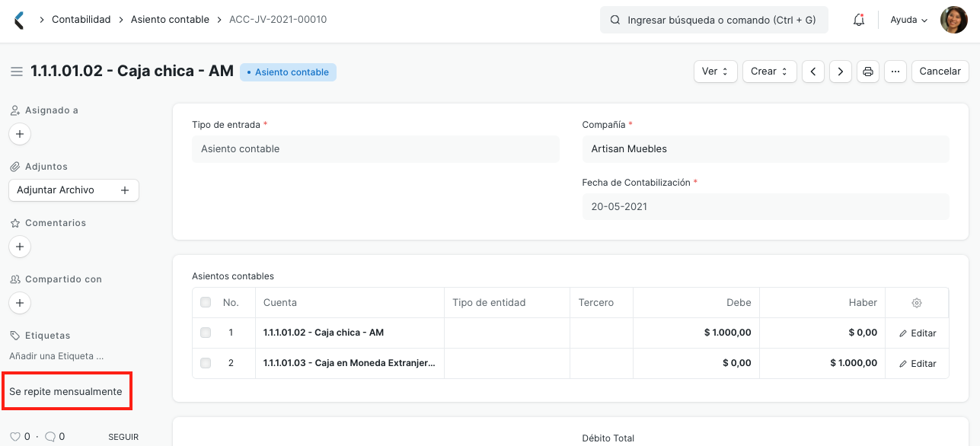Click row number 2 cell
980x446 pixels.
click(231, 364)
